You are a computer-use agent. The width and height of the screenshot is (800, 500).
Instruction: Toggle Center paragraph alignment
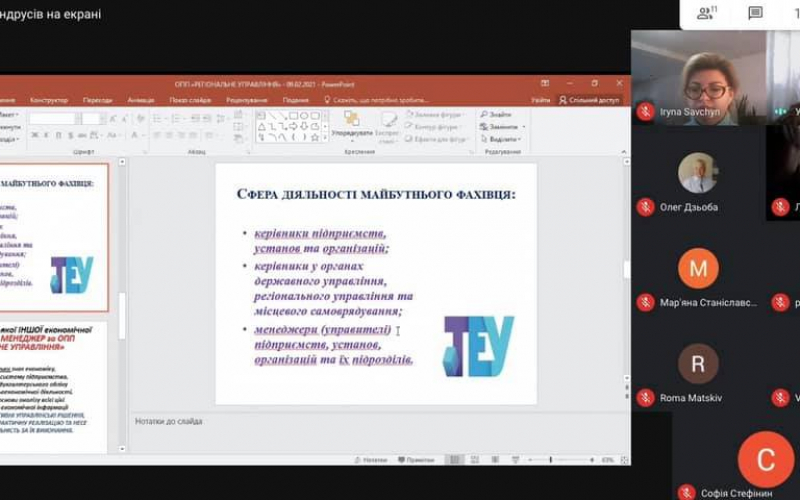click(x=169, y=135)
